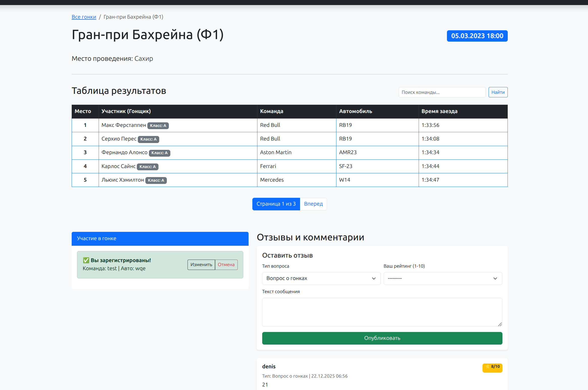Click into the Текст сообщения textarea
This screenshot has height=390, width=588.
[x=382, y=312]
